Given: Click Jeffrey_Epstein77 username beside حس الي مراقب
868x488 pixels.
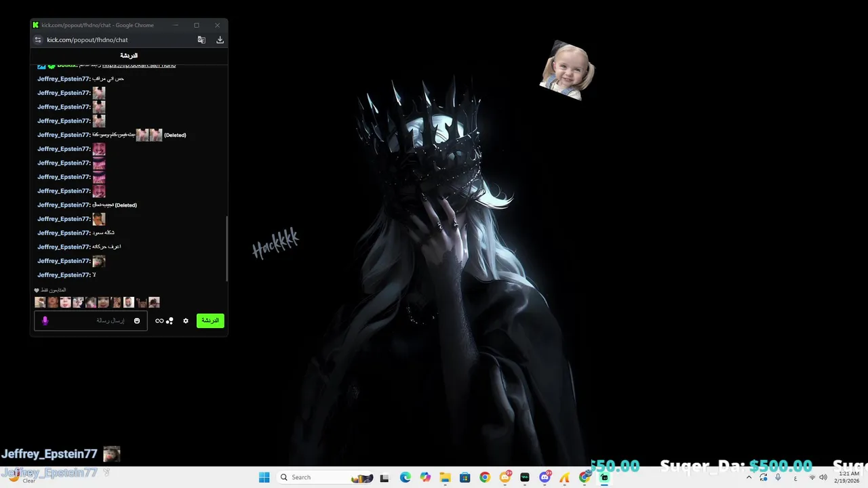Looking at the screenshot, I should (x=64, y=79).
